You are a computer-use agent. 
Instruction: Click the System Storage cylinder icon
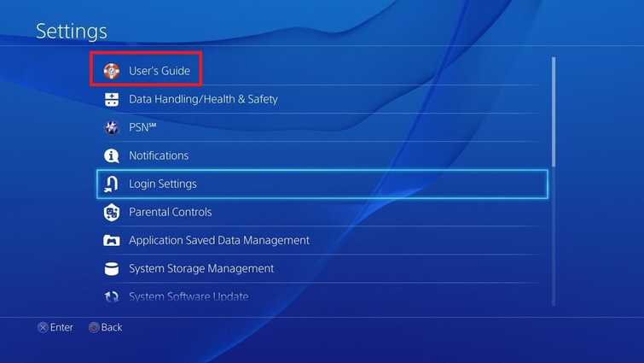pyautogui.click(x=111, y=268)
